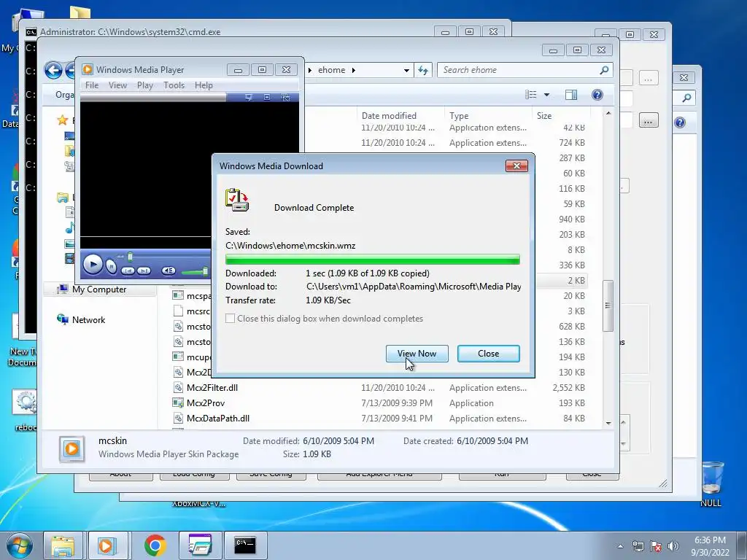The image size is (747, 560).
Task: Click the magnifier icon in Search ehome
Action: (x=604, y=70)
